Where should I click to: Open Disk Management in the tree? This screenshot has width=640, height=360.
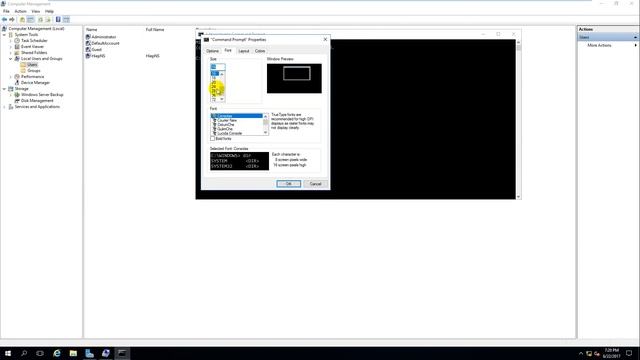click(x=37, y=100)
